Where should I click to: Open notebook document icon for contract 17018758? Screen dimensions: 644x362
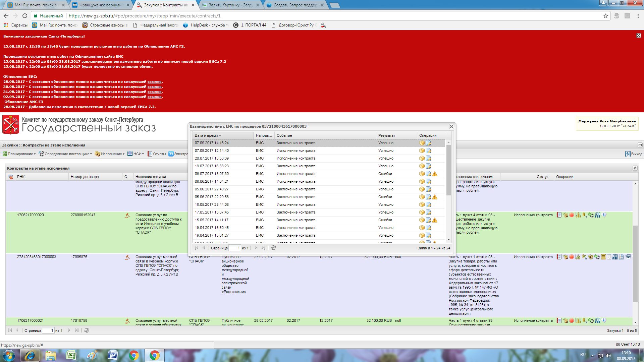click(559, 321)
